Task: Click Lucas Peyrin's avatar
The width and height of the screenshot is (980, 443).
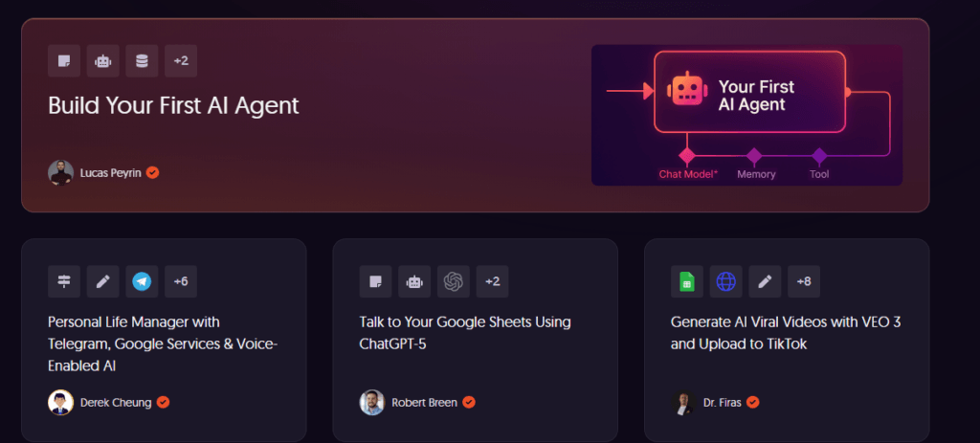Action: pos(60,172)
